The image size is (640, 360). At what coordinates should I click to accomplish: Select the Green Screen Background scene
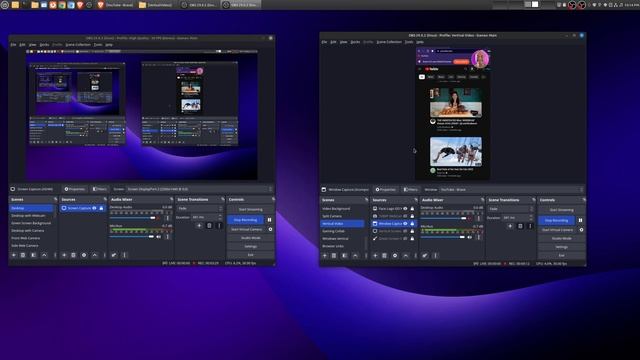[31, 223]
